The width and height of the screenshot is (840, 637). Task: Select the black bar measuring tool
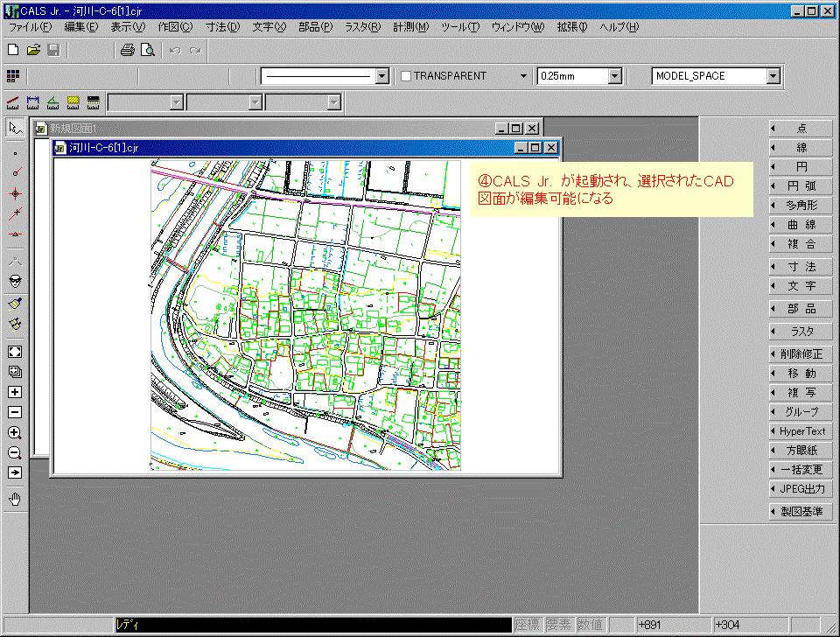(x=94, y=101)
